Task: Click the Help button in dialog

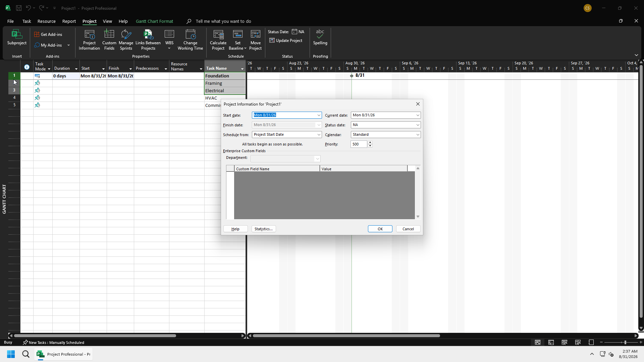Action: coord(235,229)
